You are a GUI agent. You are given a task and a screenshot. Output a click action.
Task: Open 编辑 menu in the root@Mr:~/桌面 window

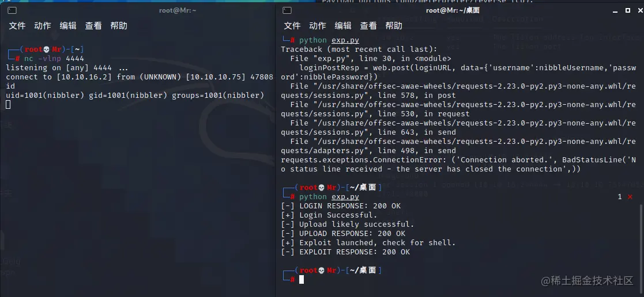[343, 25]
